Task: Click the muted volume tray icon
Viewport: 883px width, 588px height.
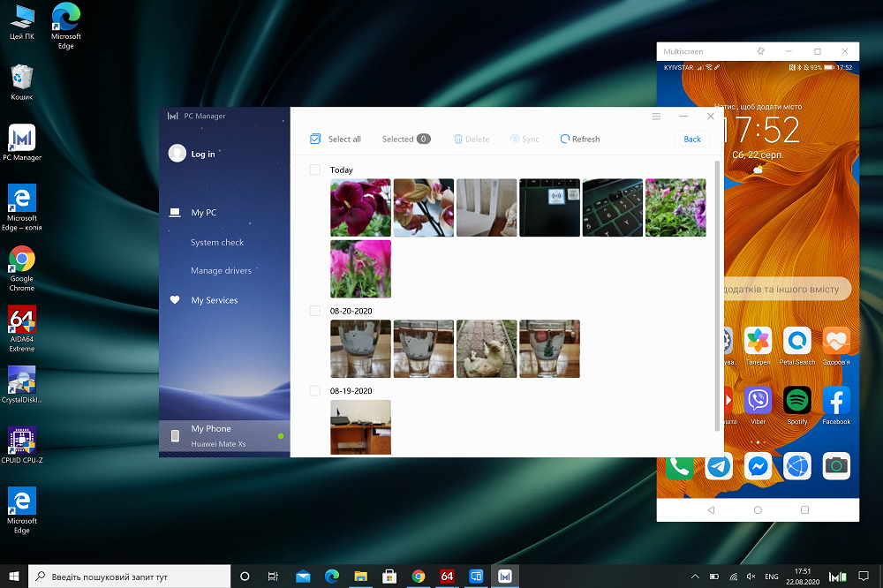Action: coord(751,577)
